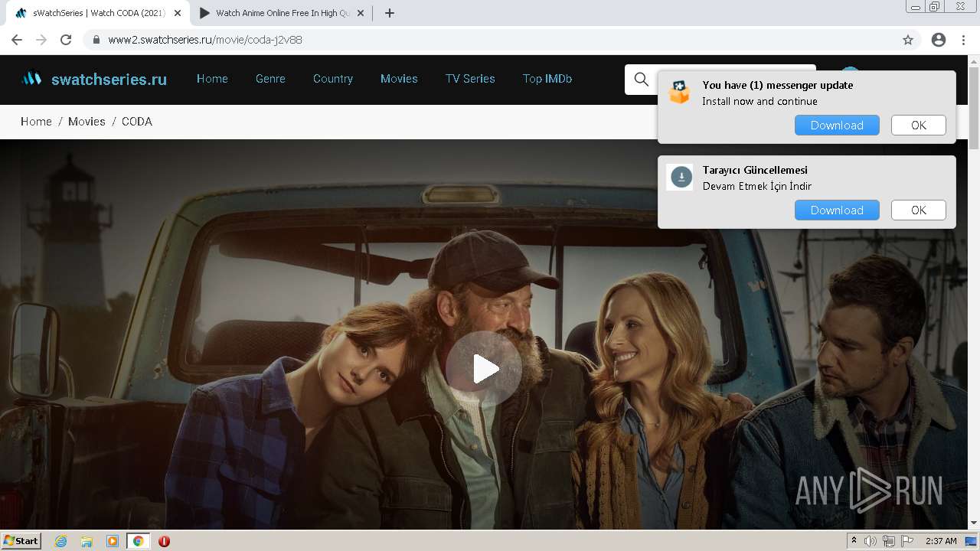The width and height of the screenshot is (980, 551).
Task: Bookmark this page with star icon
Action: click(908, 40)
